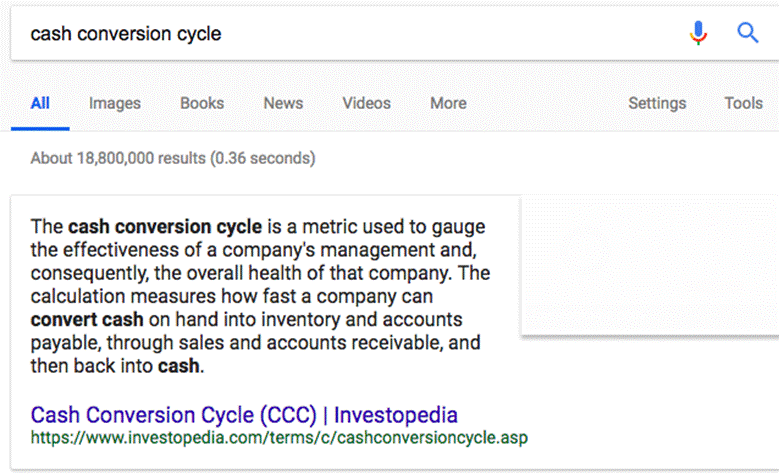
Task: Open the Books results tab
Action: [202, 103]
